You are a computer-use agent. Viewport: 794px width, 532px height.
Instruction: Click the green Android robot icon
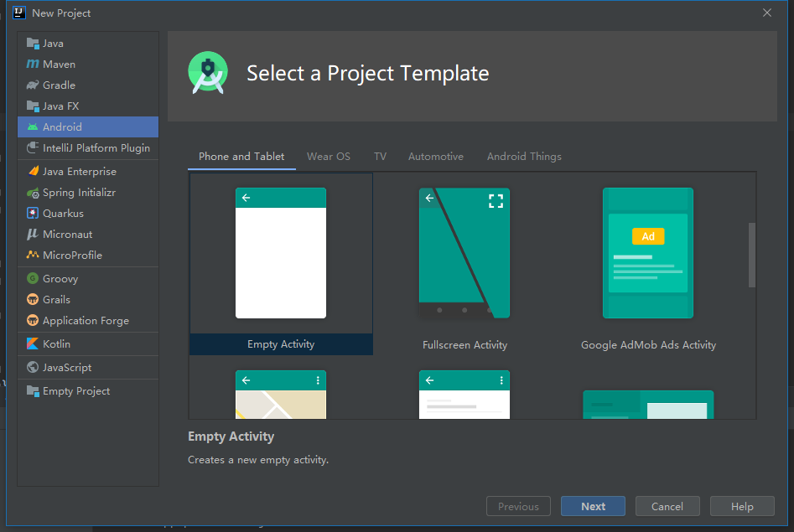coord(33,127)
